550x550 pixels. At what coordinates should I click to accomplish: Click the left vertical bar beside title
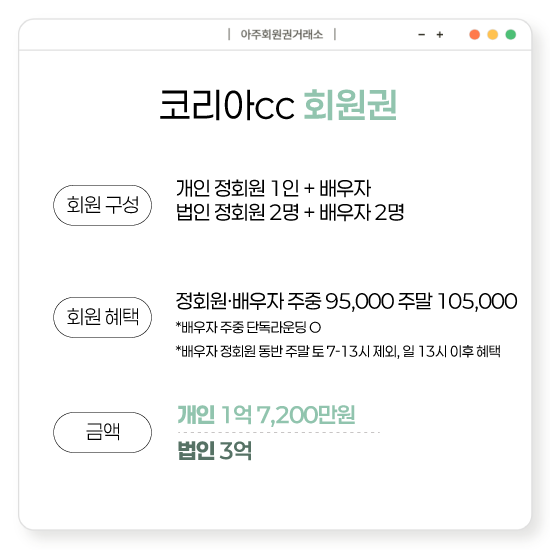tap(229, 34)
